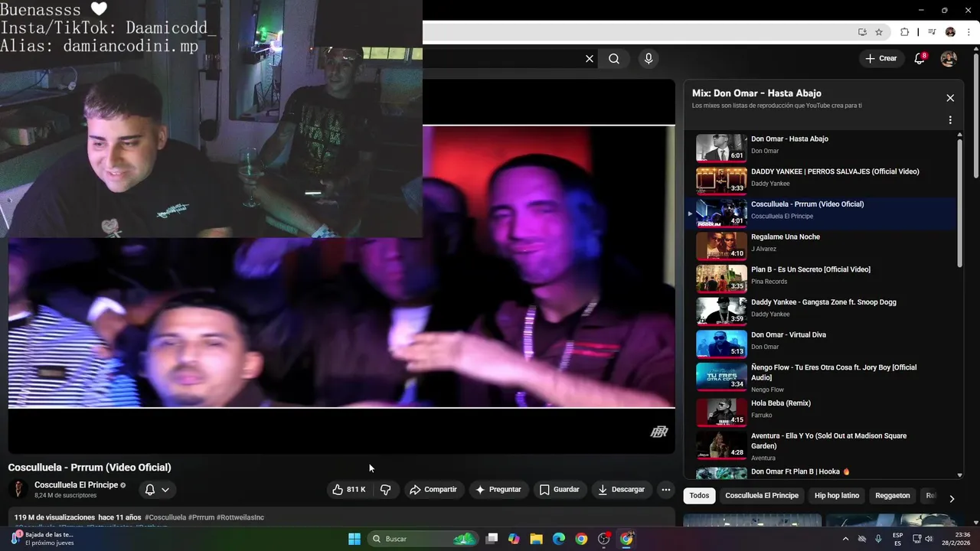The height and width of the screenshot is (551, 980).
Task: Open more video actions ellipsis
Action: (666, 490)
